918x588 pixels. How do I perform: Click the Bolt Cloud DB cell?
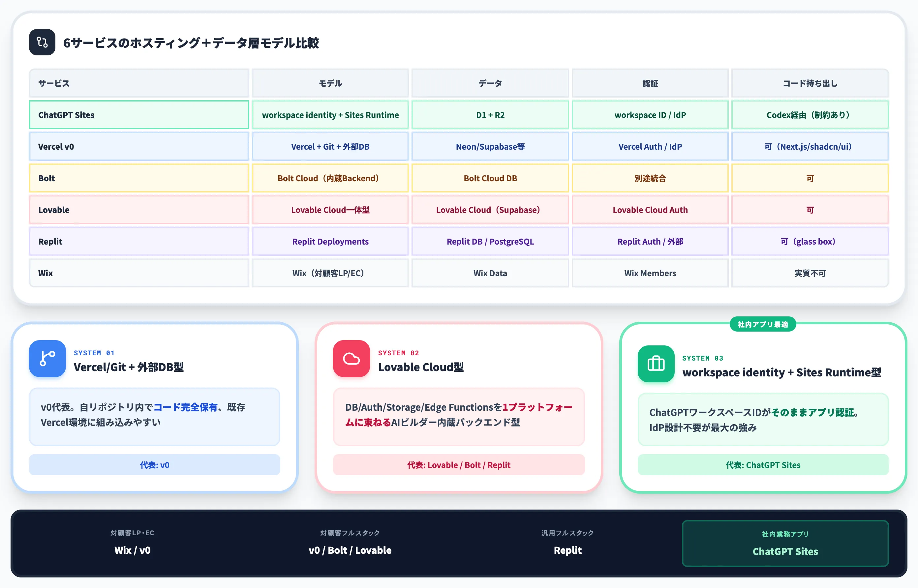pos(490,178)
